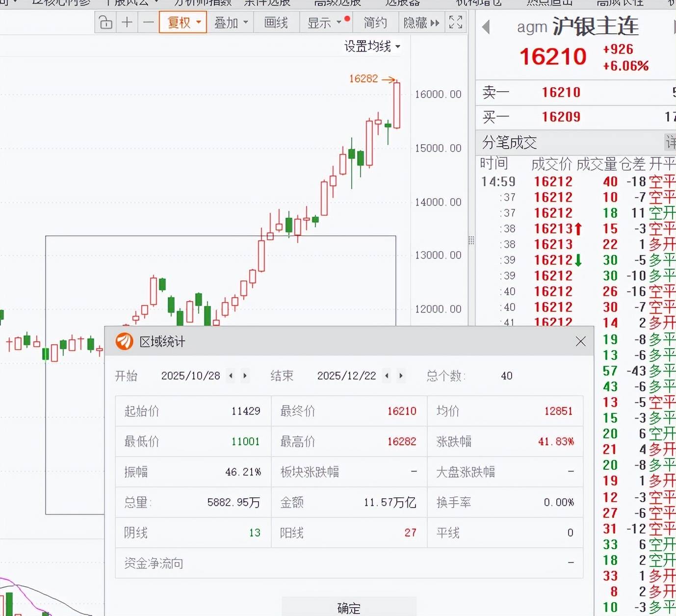Move start date 2025/10/28 back one day
Screen dimensions: 676x616
click(x=231, y=376)
